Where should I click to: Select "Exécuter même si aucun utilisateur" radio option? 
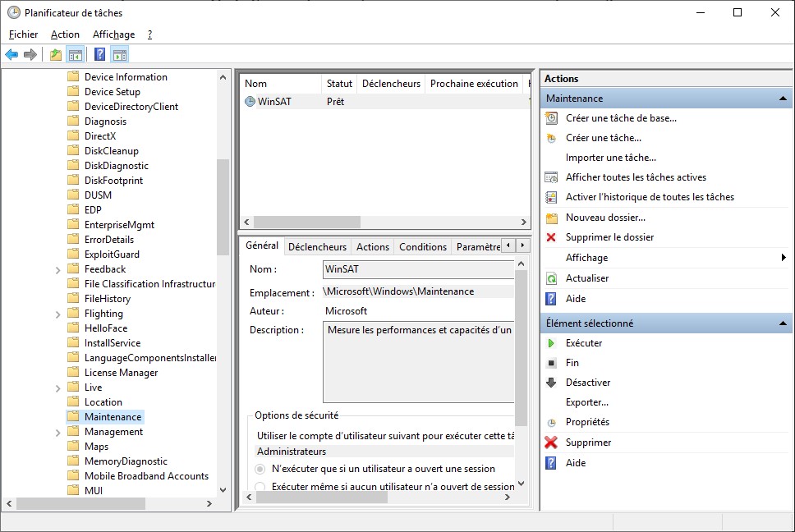260,487
